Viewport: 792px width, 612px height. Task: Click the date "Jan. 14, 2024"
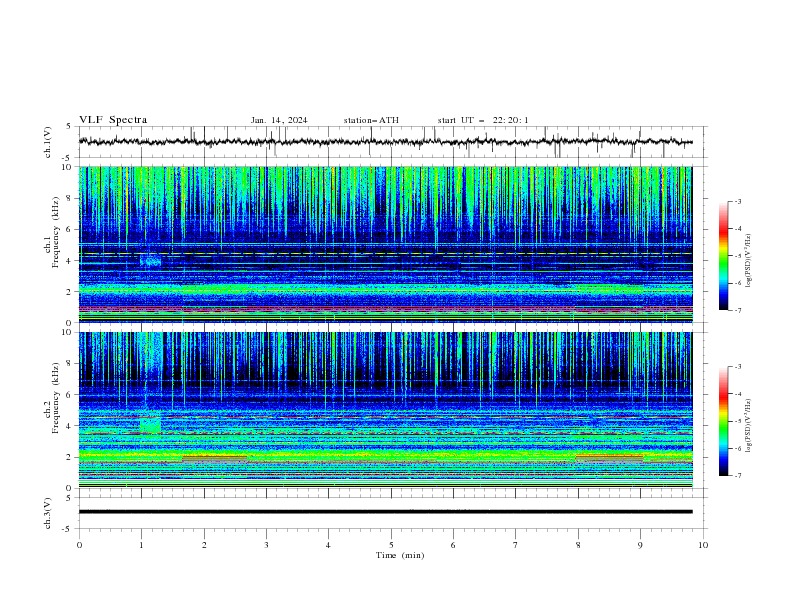click(279, 120)
